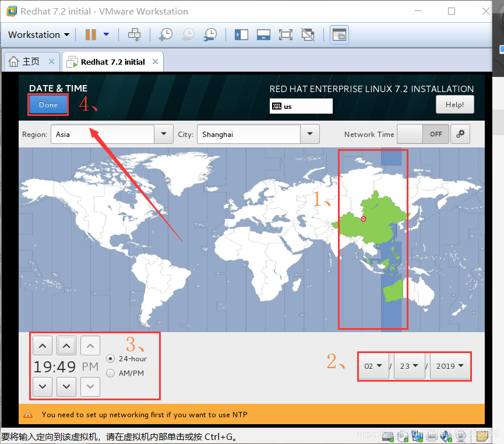Open the snapshot manager icon
The height and width of the screenshot is (444, 504).
(210, 35)
